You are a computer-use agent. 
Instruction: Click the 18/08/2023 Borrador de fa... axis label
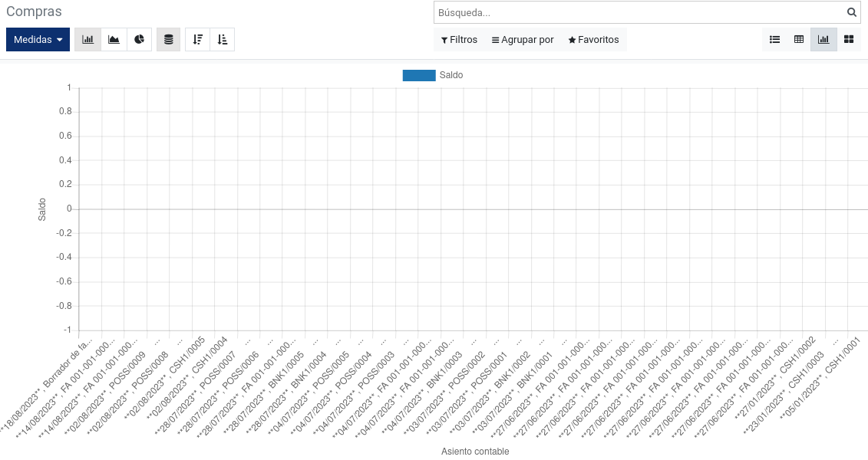(x=47, y=387)
